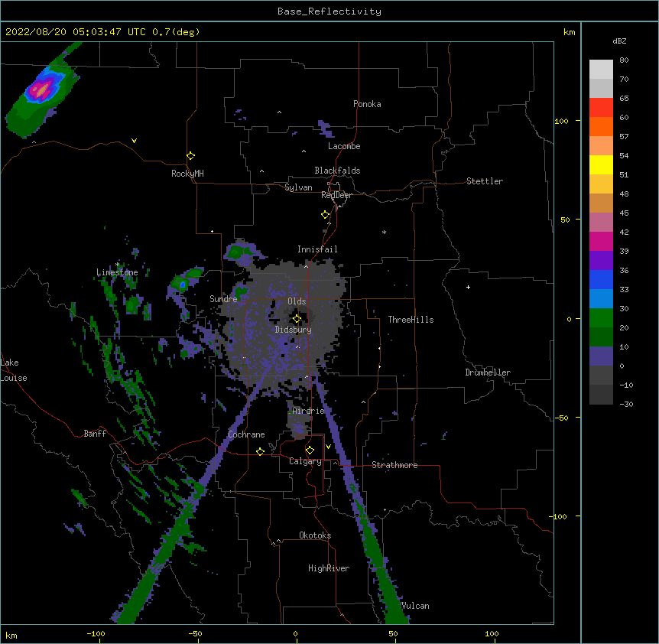Click the Blackfalds city label
This screenshot has height=644, width=659.
tap(337, 171)
